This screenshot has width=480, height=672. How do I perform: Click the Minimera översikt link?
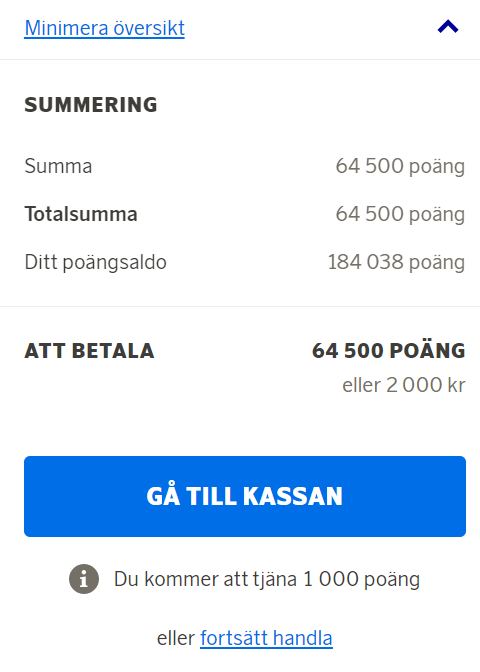[x=105, y=28]
